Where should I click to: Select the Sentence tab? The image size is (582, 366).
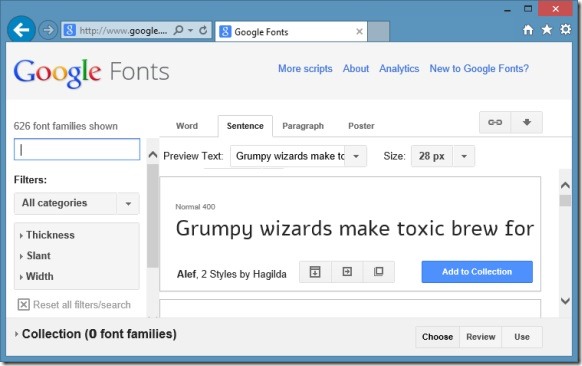pyautogui.click(x=245, y=126)
